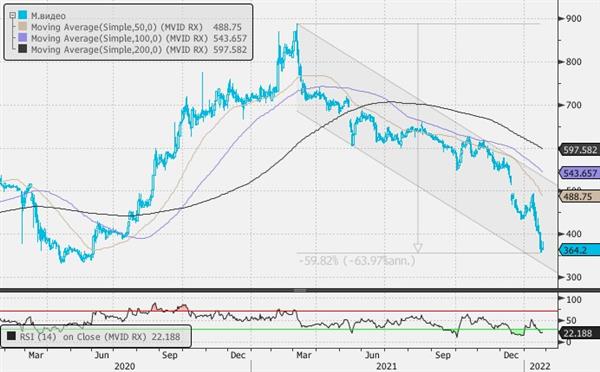The width and height of the screenshot is (600, 372).
Task: Click the 597.582 value in the legend
Action: point(230,49)
